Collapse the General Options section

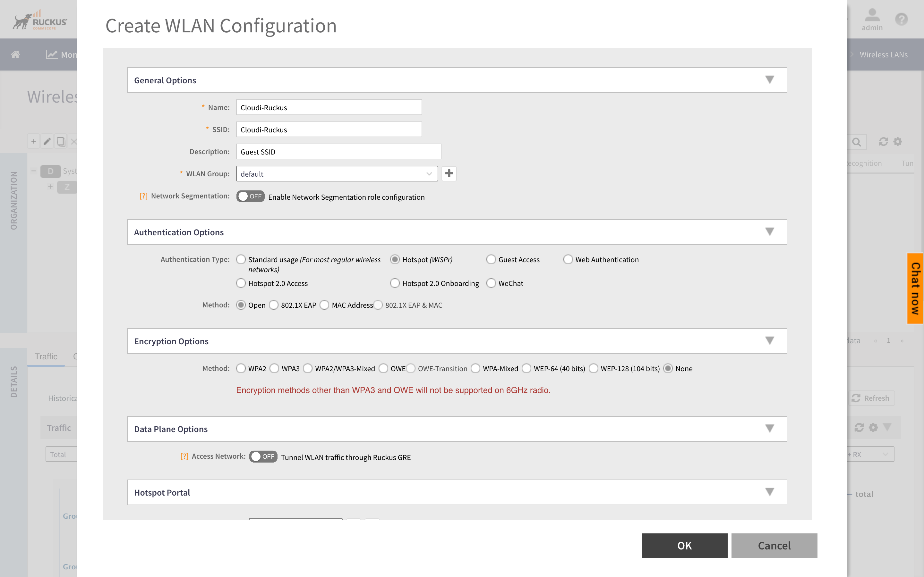pos(770,80)
